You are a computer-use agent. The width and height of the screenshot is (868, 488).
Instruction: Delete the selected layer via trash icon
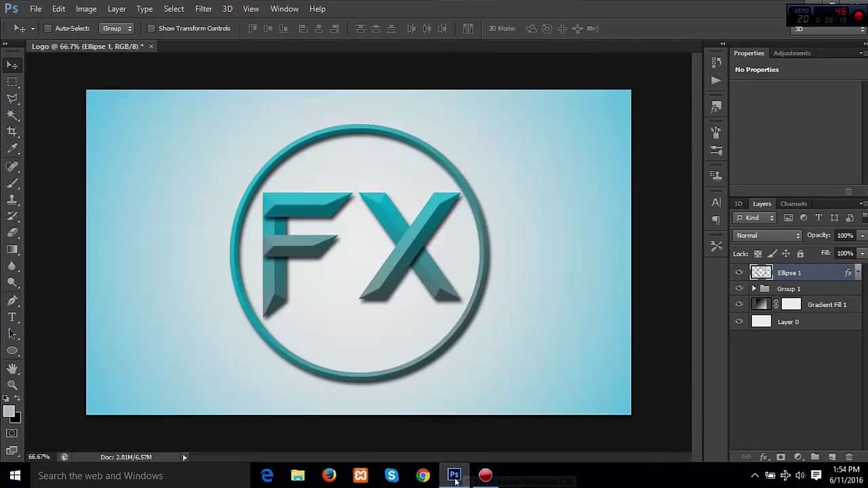pos(849,457)
